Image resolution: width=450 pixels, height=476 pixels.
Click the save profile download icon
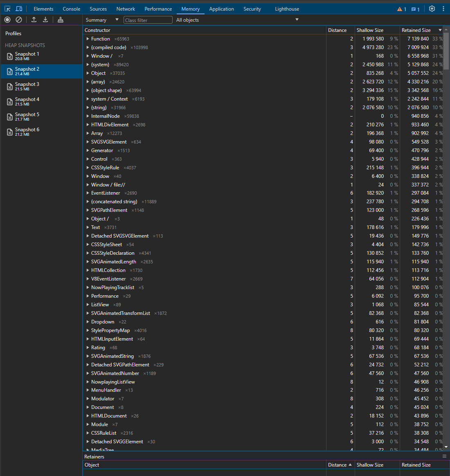45,20
